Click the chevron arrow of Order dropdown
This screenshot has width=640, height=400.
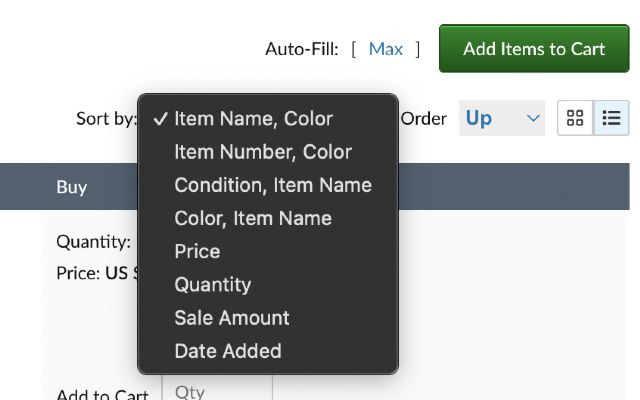[x=532, y=118]
